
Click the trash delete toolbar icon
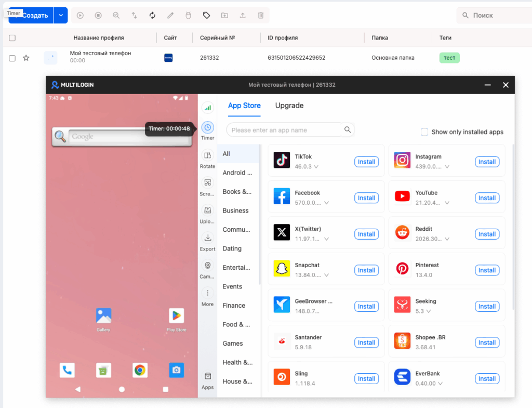261,15
